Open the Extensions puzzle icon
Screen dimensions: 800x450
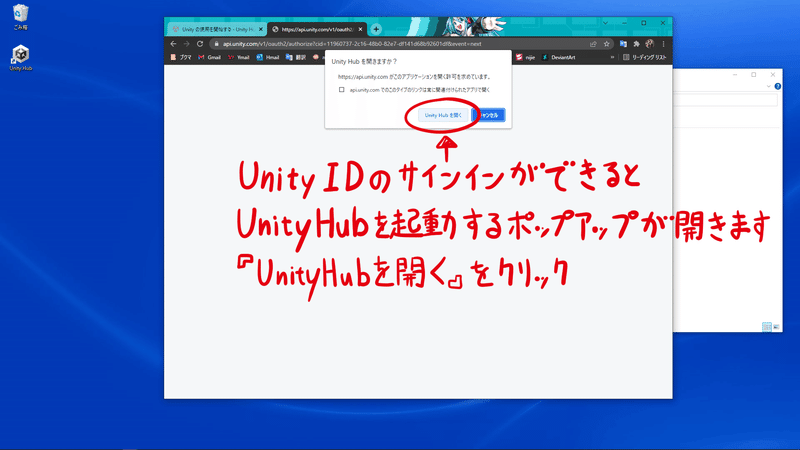(x=636, y=44)
